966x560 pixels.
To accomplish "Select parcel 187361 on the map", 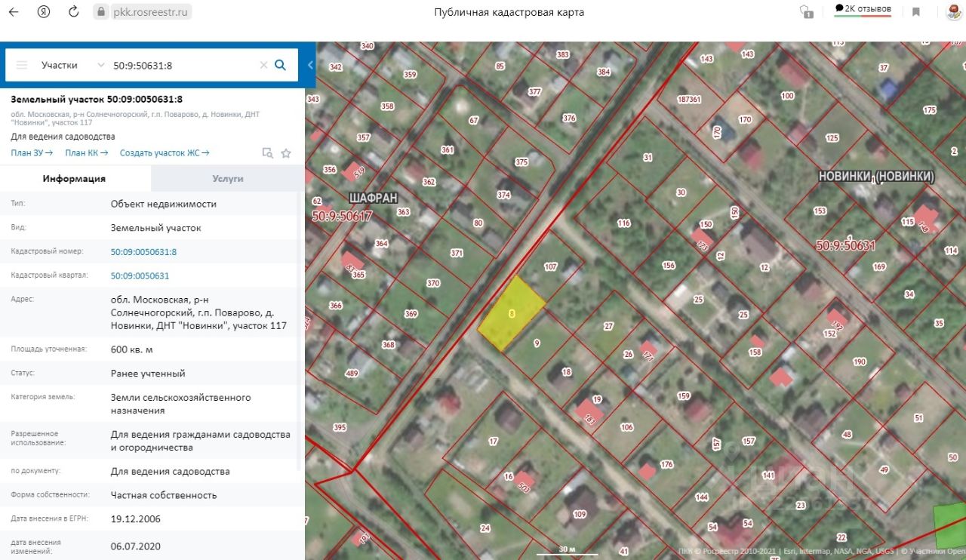I will click(689, 99).
